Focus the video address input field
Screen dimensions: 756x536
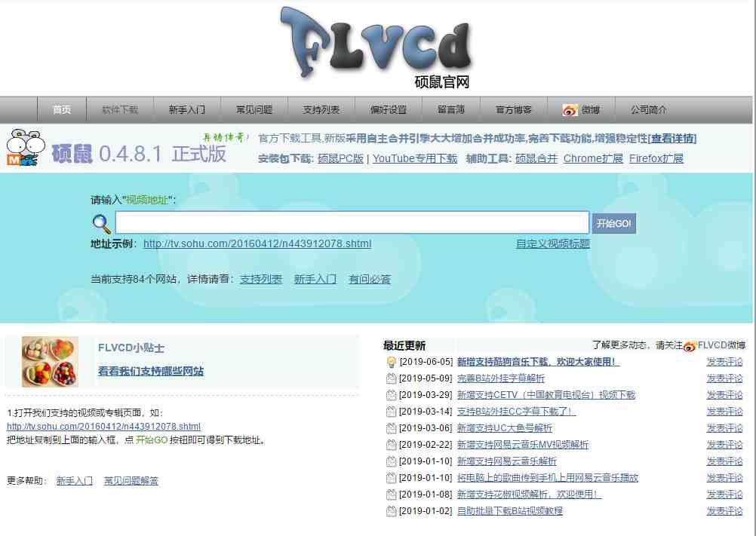click(x=352, y=223)
